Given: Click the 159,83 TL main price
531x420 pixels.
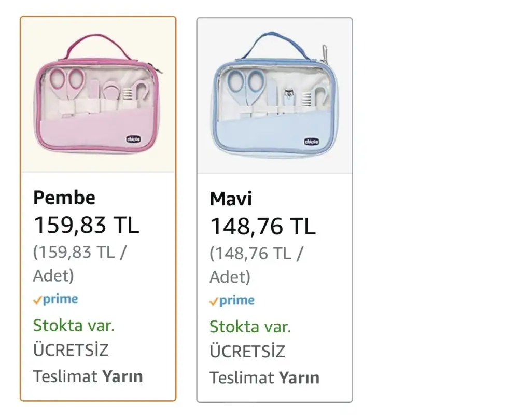Looking at the screenshot, I should point(86,225).
